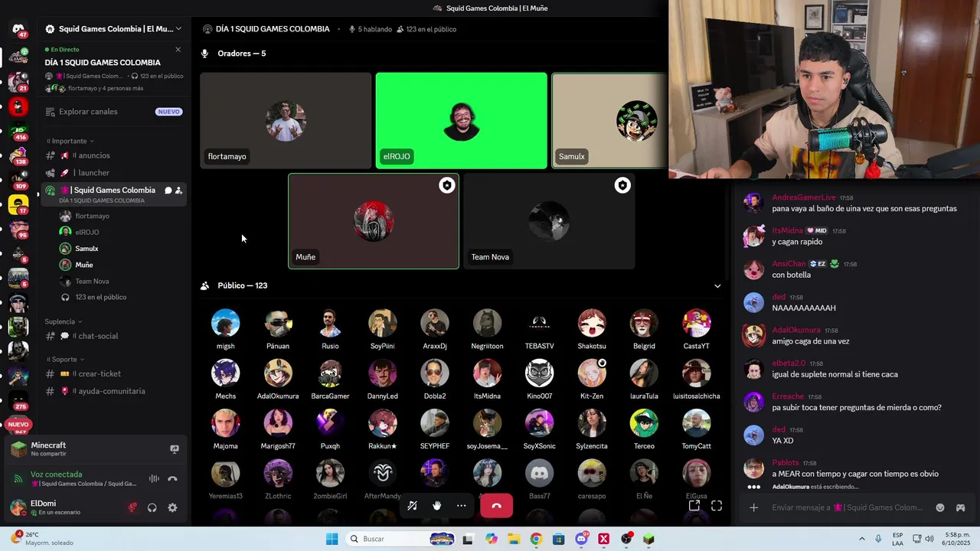This screenshot has height=551, width=980.
Task: Click moderator badge on Team Nova tile
Action: tap(622, 185)
